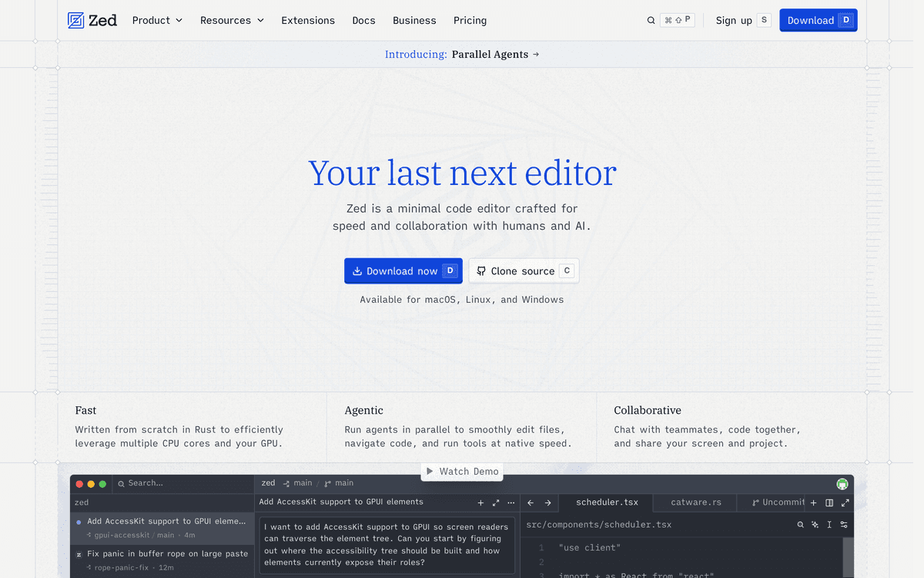The image size is (924, 578).
Task: Go forward with editor right arrow
Action: [x=547, y=502]
